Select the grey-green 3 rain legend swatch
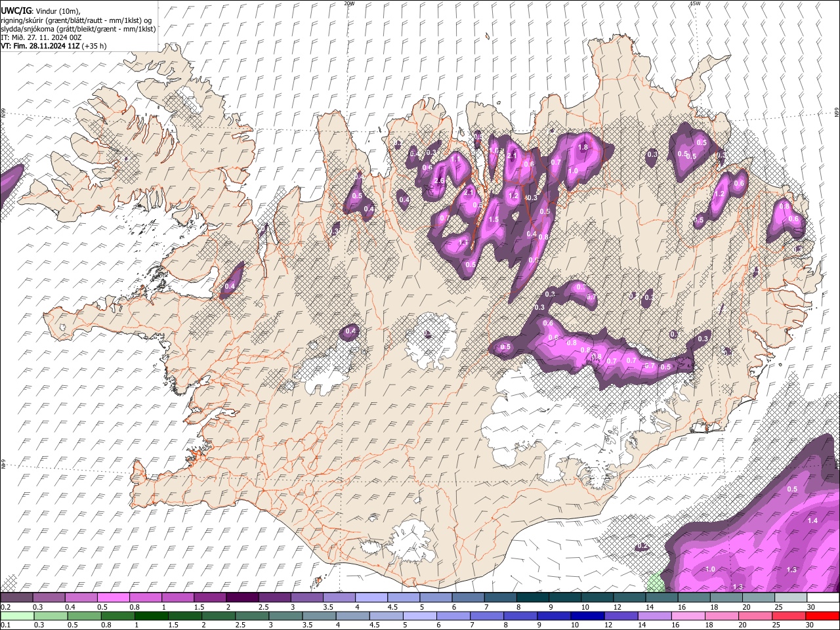Viewport: 840px width, 630px height. pos(285,616)
